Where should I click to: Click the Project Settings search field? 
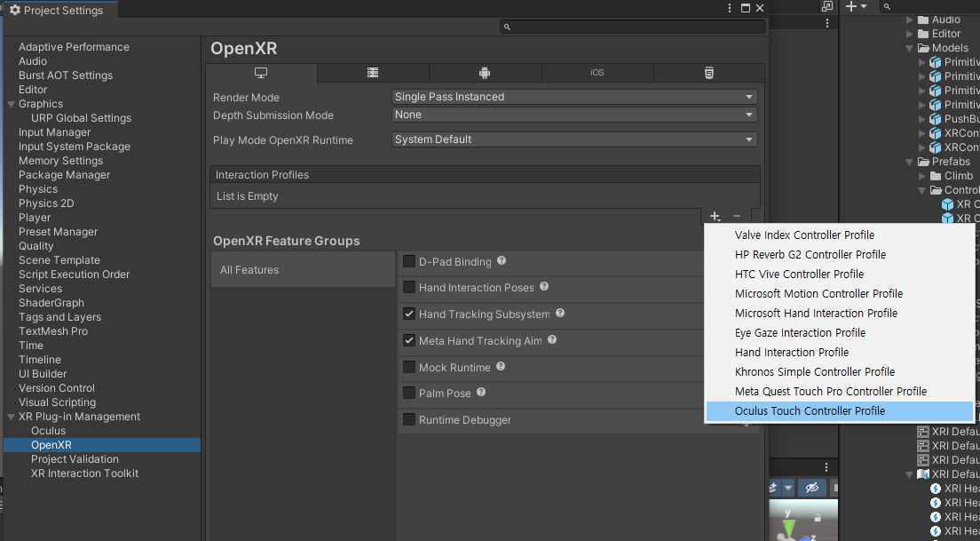633,27
